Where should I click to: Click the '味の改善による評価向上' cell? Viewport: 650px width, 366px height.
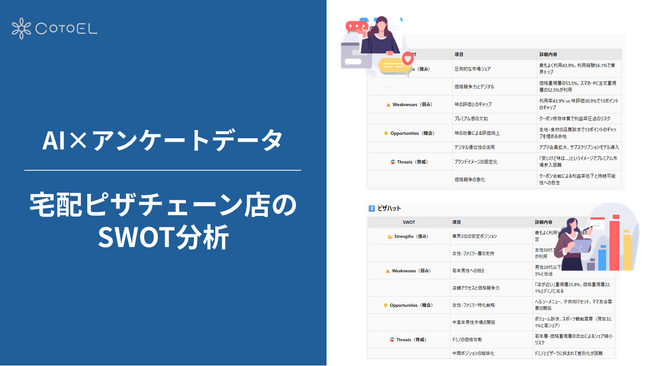coord(477,133)
